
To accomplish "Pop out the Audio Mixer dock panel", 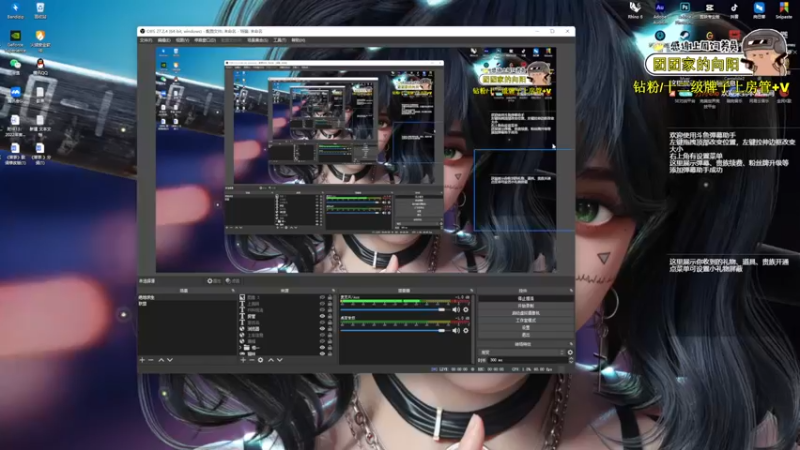I will [471, 290].
